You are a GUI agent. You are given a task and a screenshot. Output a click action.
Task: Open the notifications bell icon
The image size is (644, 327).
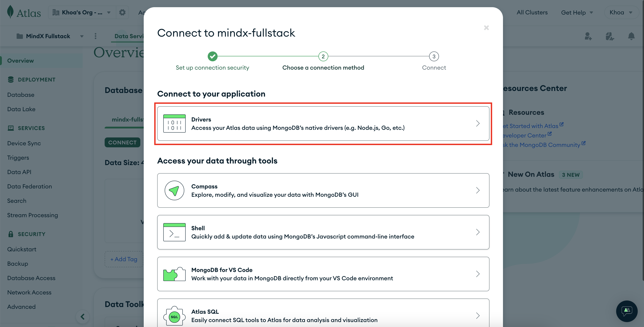pyautogui.click(x=631, y=36)
